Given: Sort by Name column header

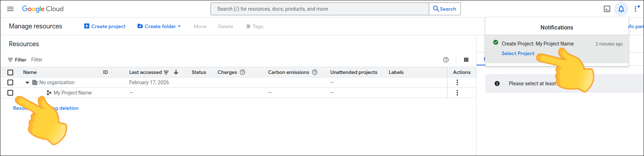Looking at the screenshot, I should coord(30,72).
